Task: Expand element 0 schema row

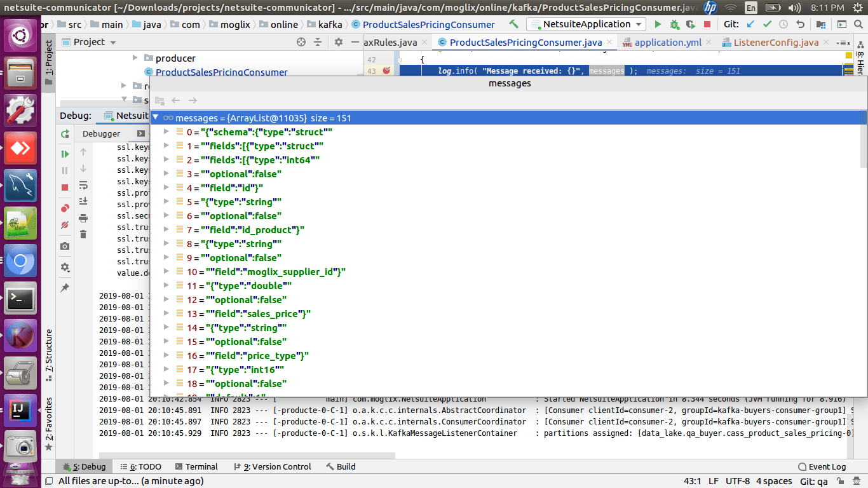Action: tap(166, 132)
